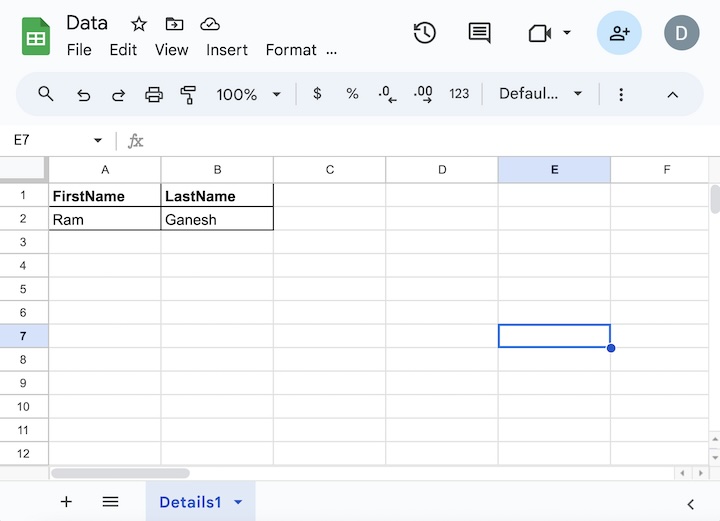Select cell B2 containing Ganesh
Screen dimensions: 720x521
(x=217, y=219)
